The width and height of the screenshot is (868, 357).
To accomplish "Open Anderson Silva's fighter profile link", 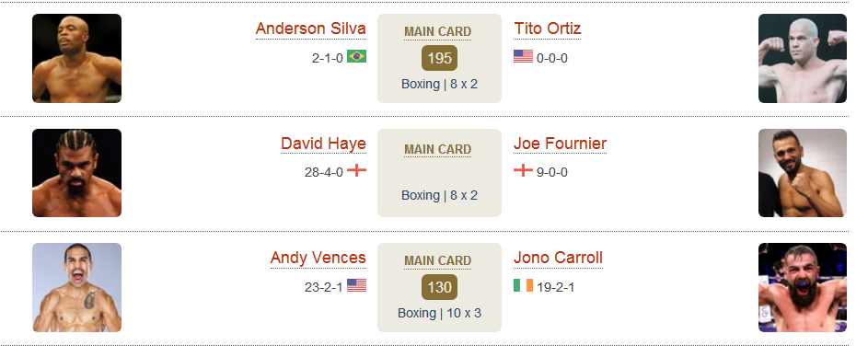I will pyautogui.click(x=310, y=29).
